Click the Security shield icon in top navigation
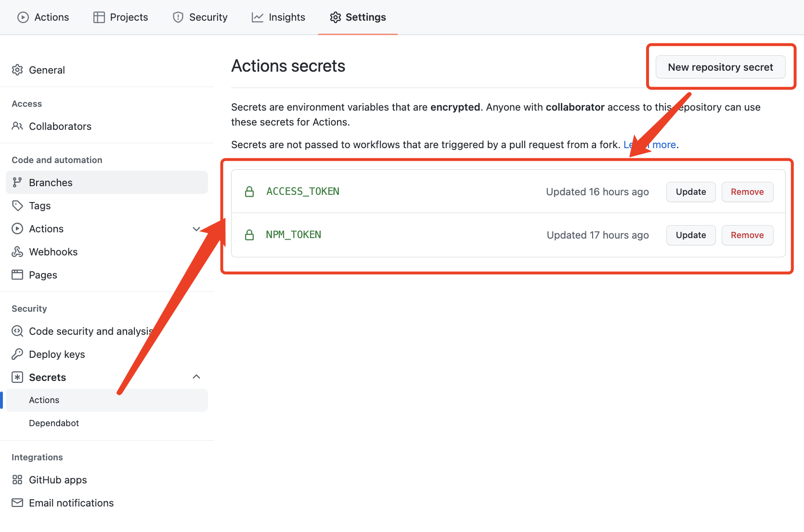The image size is (804, 532). [x=178, y=17]
